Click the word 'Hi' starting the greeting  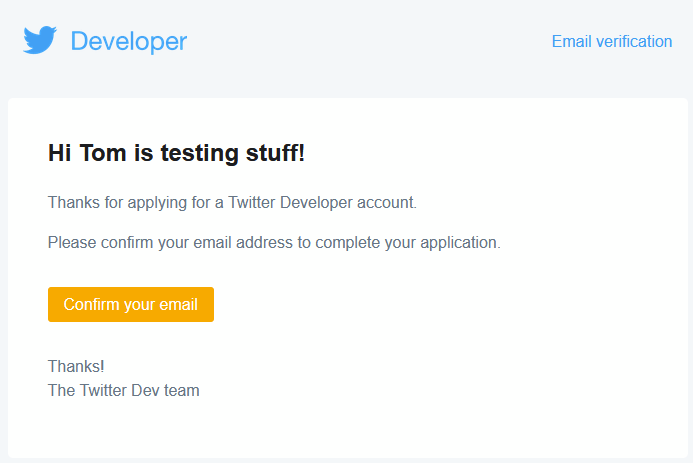click(59, 153)
